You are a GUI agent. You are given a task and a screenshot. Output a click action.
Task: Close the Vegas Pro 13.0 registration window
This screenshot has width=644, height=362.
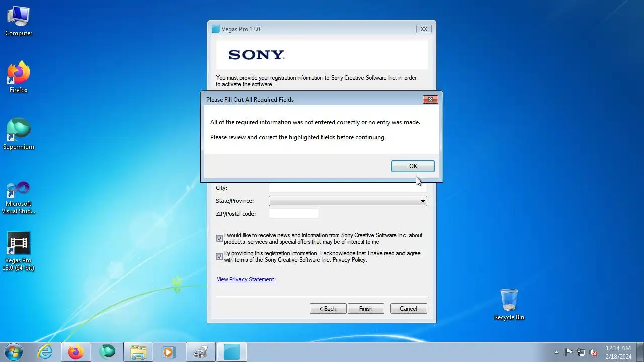click(424, 29)
